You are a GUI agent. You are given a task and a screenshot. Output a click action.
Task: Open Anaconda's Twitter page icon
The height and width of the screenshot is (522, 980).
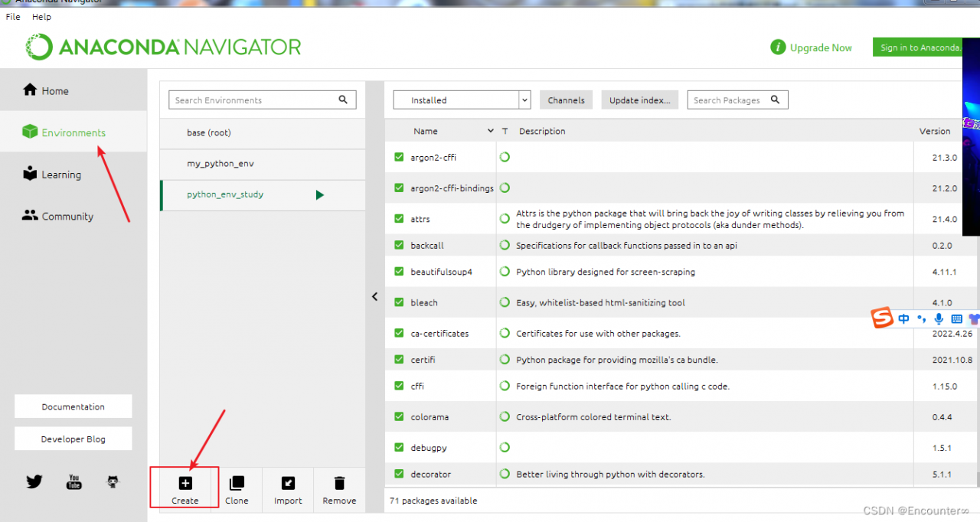coord(34,481)
